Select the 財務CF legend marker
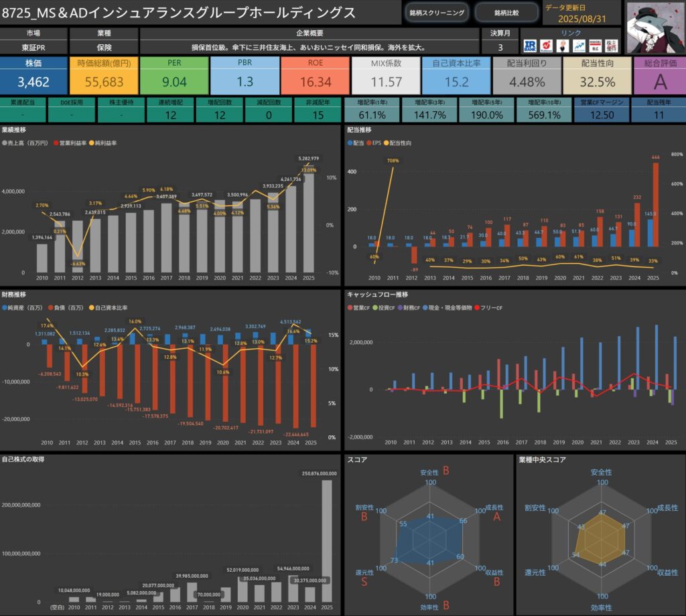Image resolution: width=686 pixels, height=616 pixels. point(401,308)
